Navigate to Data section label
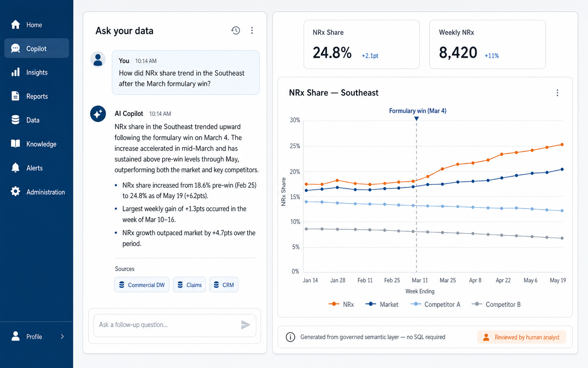 point(33,120)
